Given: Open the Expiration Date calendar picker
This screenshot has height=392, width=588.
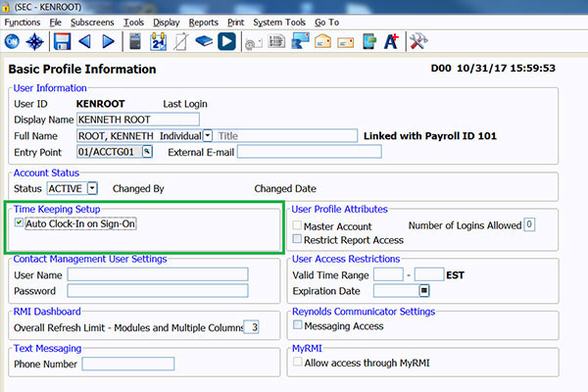Looking at the screenshot, I should pos(424,290).
